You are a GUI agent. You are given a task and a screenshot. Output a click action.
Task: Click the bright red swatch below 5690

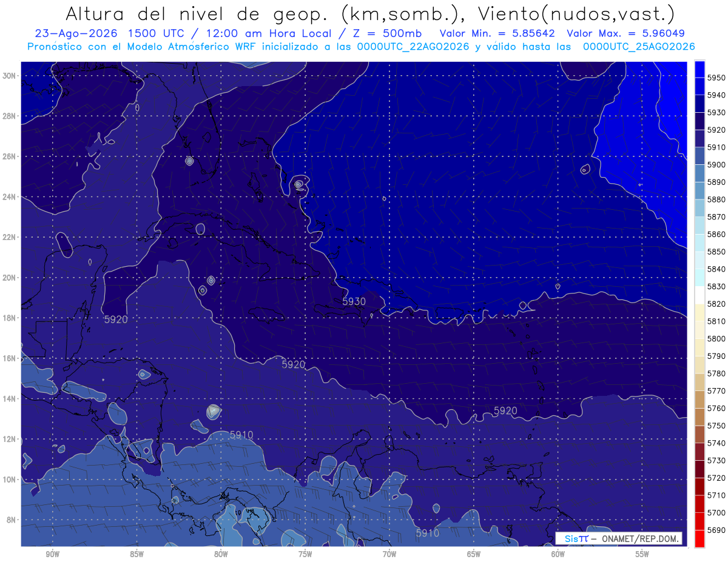[699, 538]
